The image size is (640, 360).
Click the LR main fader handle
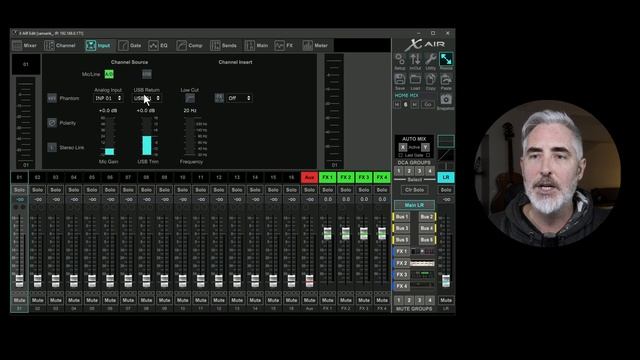[x=446, y=280]
